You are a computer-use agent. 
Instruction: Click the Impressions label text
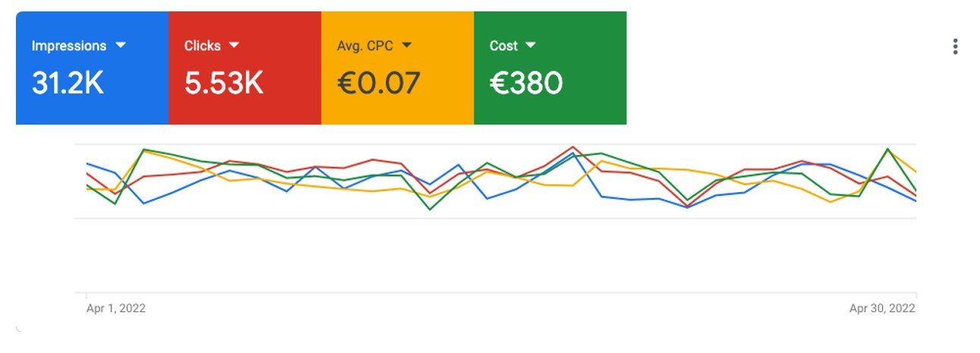[69, 46]
